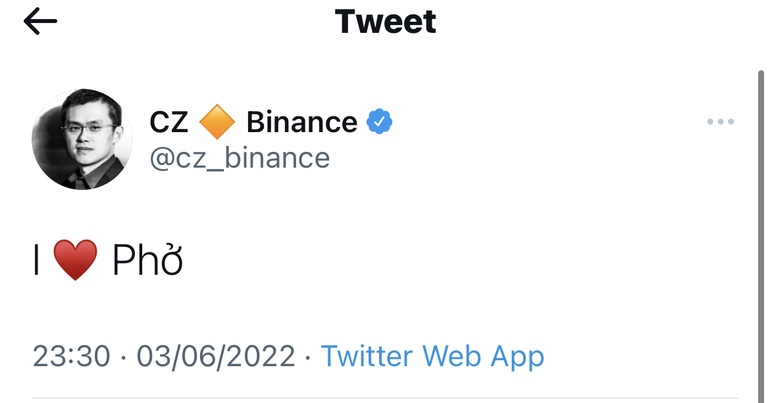
Task: Open the Twitter Web App source link
Action: [432, 356]
